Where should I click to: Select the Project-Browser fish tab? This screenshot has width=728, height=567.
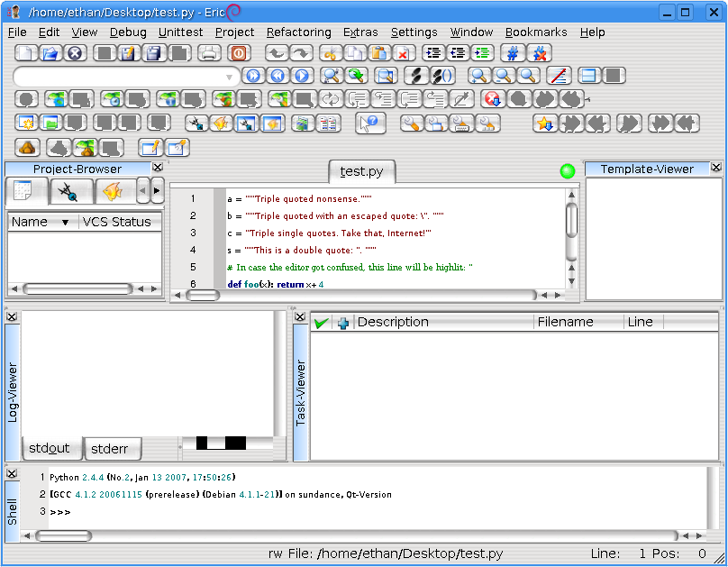114,191
